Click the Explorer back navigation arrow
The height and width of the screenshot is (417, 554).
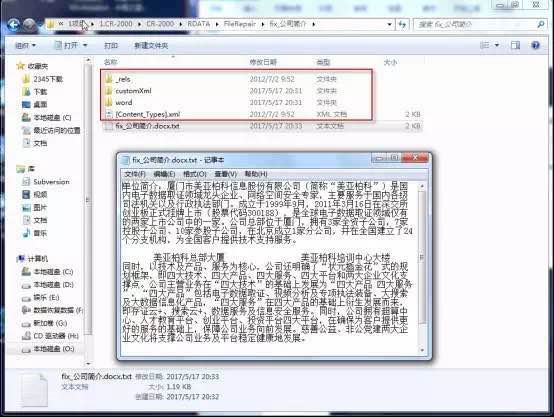(13, 24)
